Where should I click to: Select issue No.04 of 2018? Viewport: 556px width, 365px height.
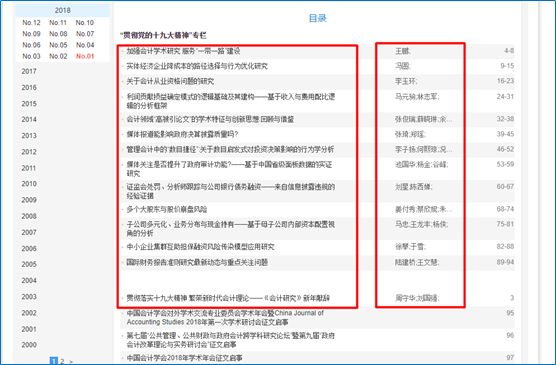pyautogui.click(x=85, y=45)
